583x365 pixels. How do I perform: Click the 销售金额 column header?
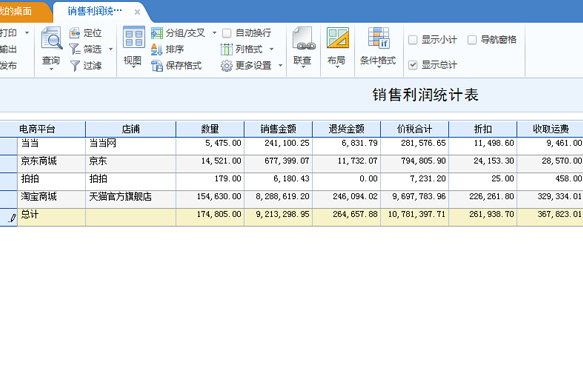278,129
